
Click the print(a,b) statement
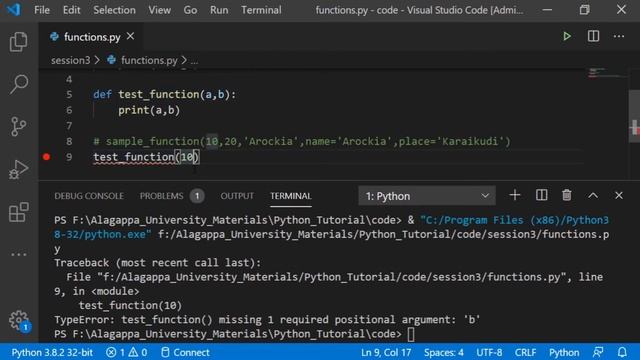pos(149,110)
